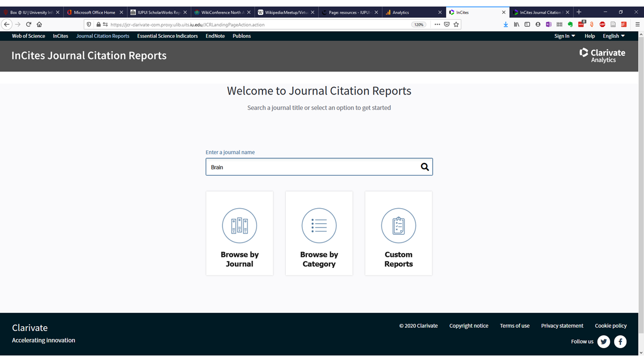Open the Privacy statement footer link
The height and width of the screenshot is (362, 644).
[x=562, y=326]
